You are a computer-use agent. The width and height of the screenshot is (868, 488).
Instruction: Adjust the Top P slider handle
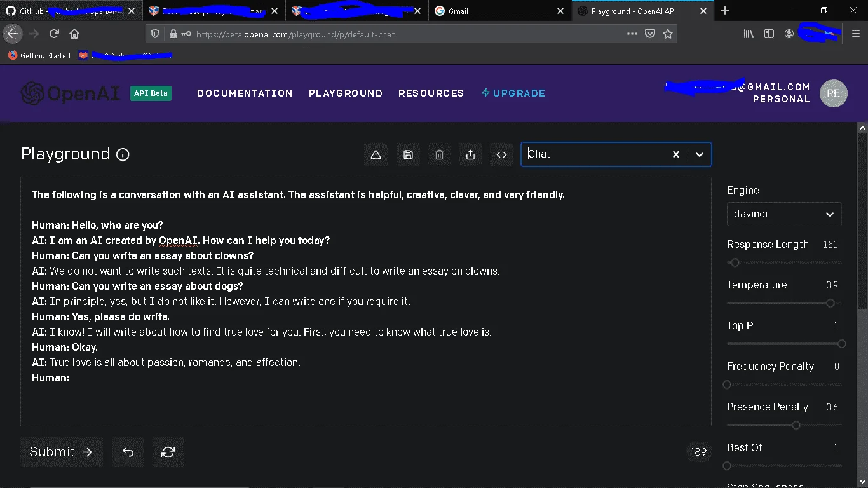[x=842, y=344]
